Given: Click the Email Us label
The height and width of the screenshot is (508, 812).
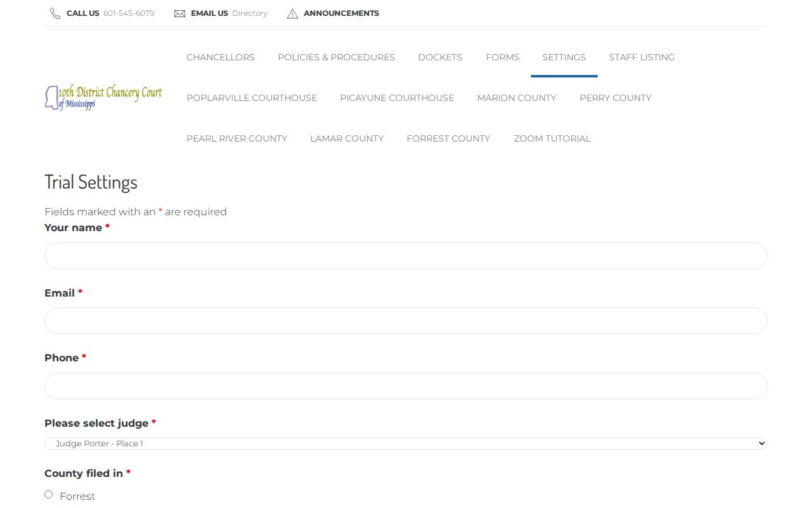Looking at the screenshot, I should click(209, 13).
